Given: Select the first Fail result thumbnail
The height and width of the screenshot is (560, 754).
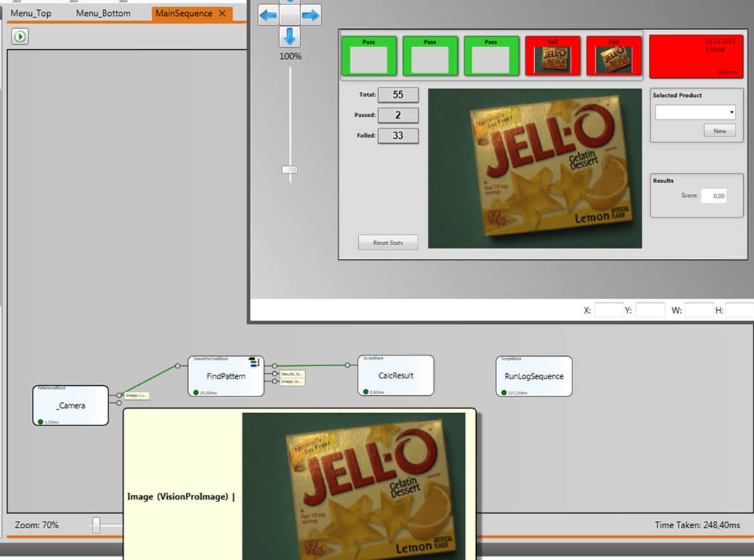Looking at the screenshot, I should tap(553, 56).
